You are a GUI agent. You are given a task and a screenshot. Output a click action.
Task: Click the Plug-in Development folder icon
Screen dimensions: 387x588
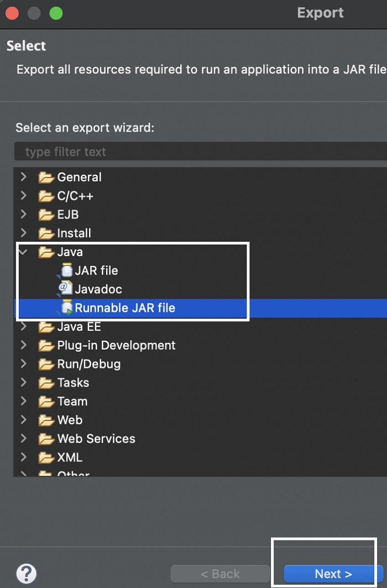pos(46,345)
